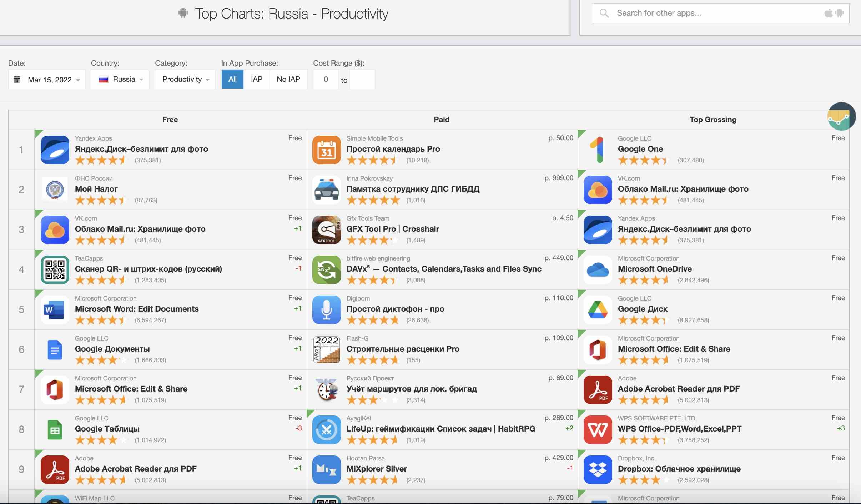
Task: Open the Простой календарь Pro calendar icon
Action: pyautogui.click(x=326, y=150)
